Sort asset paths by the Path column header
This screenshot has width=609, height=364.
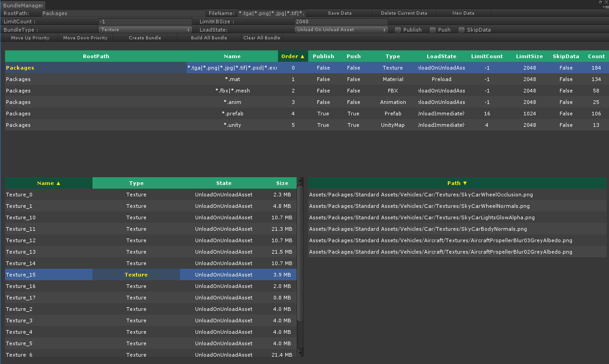pyautogui.click(x=457, y=183)
